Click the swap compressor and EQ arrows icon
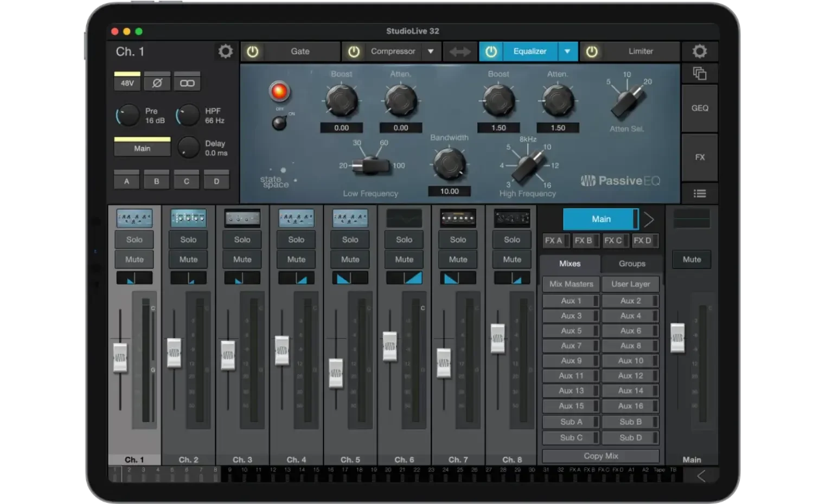The height and width of the screenshot is (504, 825). [460, 52]
